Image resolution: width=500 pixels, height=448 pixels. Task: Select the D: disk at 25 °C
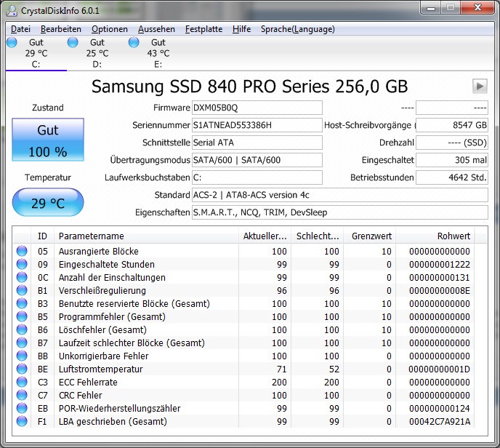(97, 53)
